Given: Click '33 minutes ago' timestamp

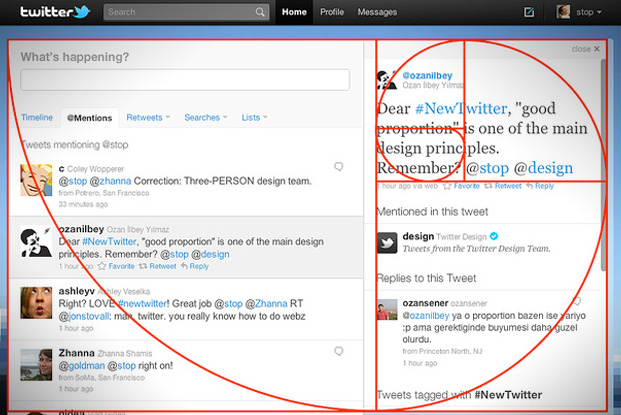Looking at the screenshot, I should click(x=83, y=204).
